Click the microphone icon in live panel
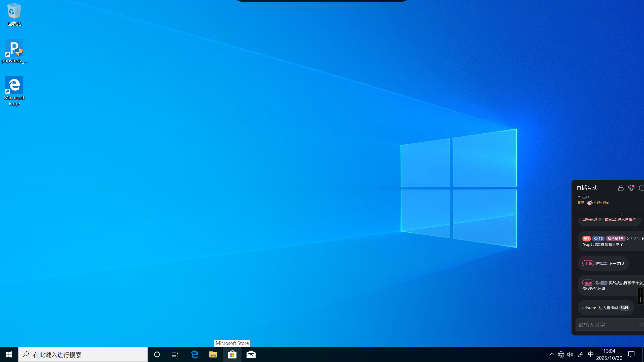 click(x=631, y=188)
